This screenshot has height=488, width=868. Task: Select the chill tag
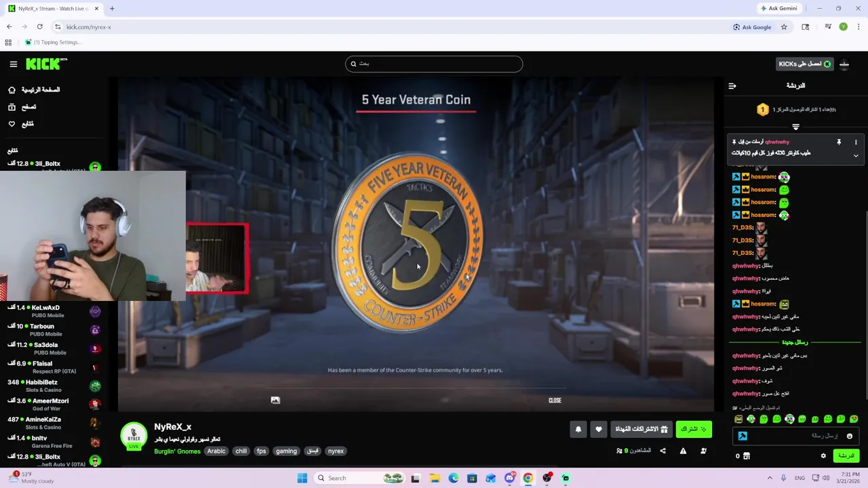241,451
